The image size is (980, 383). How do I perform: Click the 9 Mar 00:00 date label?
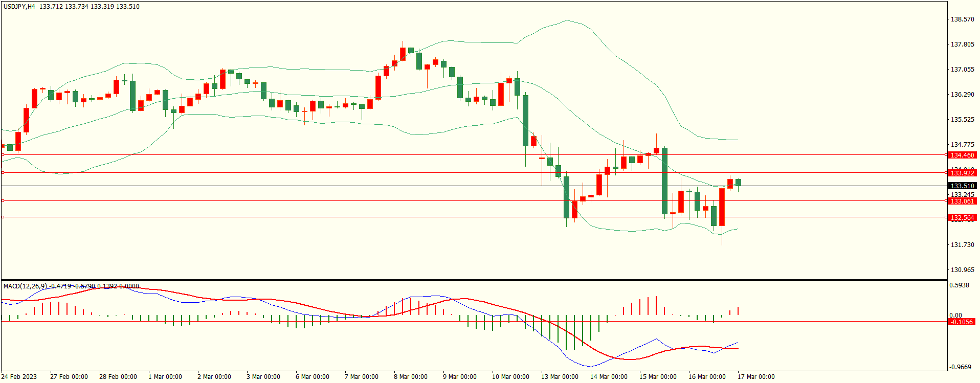pos(460,377)
